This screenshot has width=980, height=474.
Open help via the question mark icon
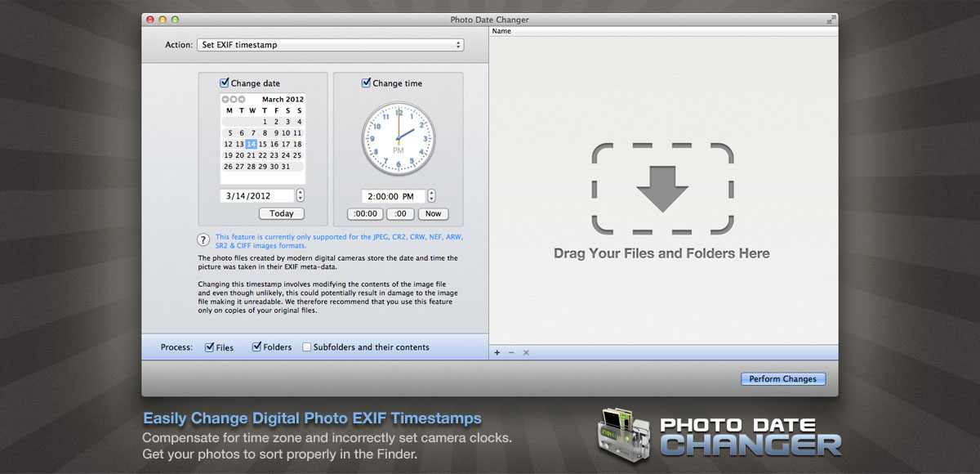204,239
